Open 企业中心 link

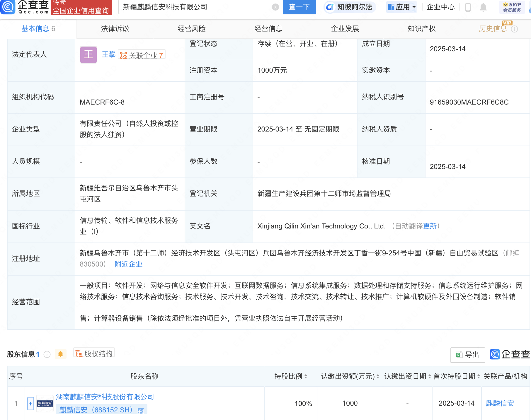440,7
